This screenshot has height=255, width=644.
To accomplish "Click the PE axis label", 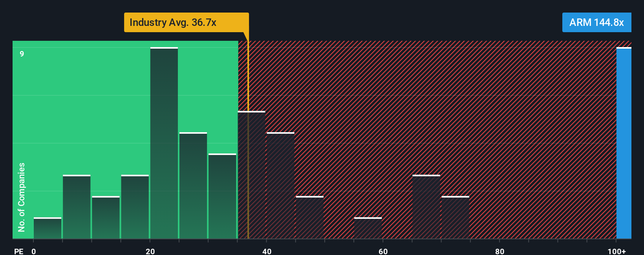I will coord(18,251).
